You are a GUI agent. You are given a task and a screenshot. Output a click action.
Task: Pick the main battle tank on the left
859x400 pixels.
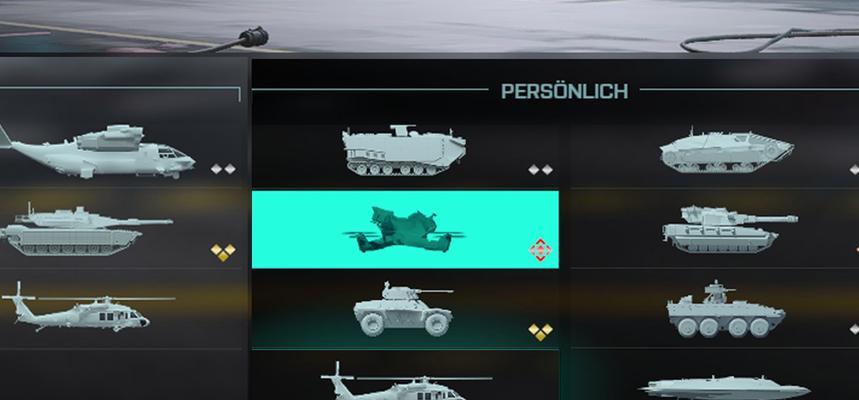pyautogui.click(x=86, y=231)
